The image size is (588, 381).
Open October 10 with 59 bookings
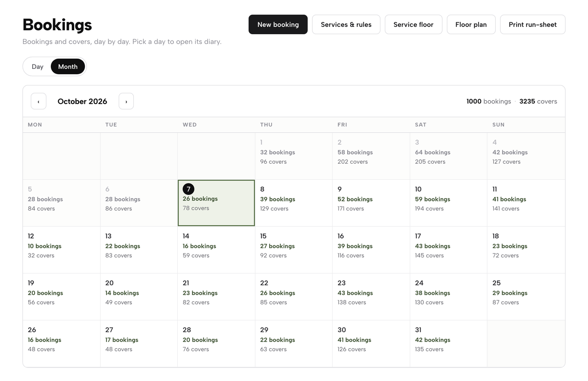pyautogui.click(x=448, y=203)
